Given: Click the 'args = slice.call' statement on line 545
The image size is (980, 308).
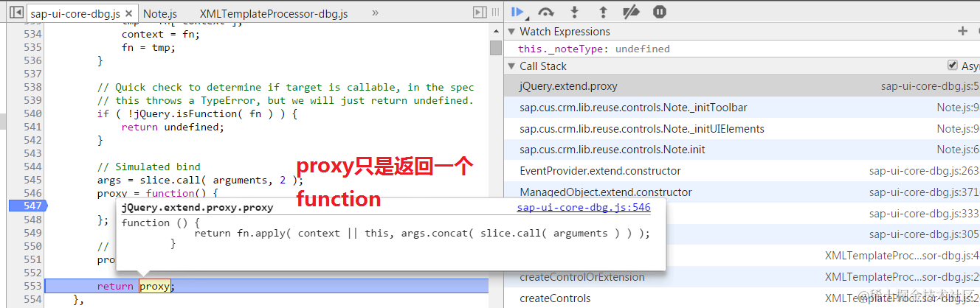Looking at the screenshot, I should [x=200, y=180].
